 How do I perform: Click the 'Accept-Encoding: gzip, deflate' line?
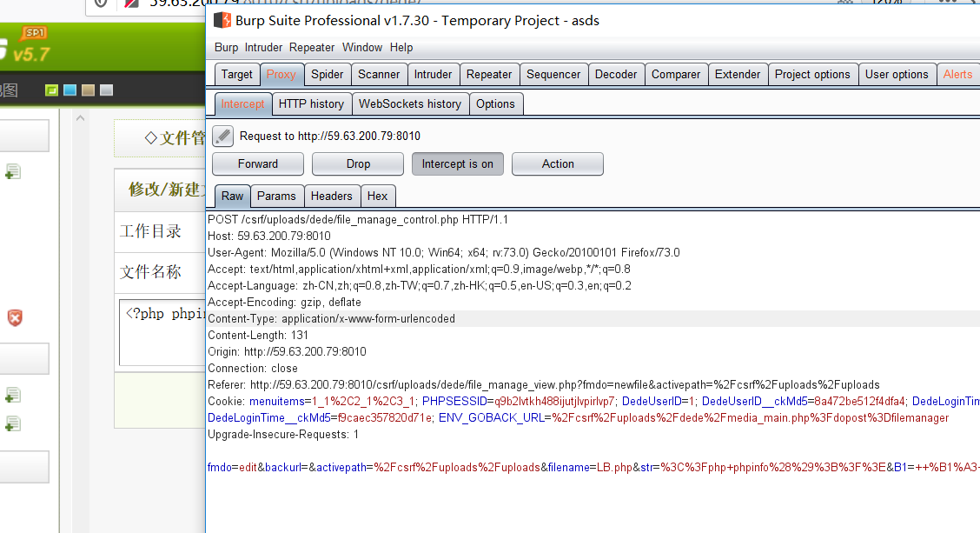tap(284, 303)
